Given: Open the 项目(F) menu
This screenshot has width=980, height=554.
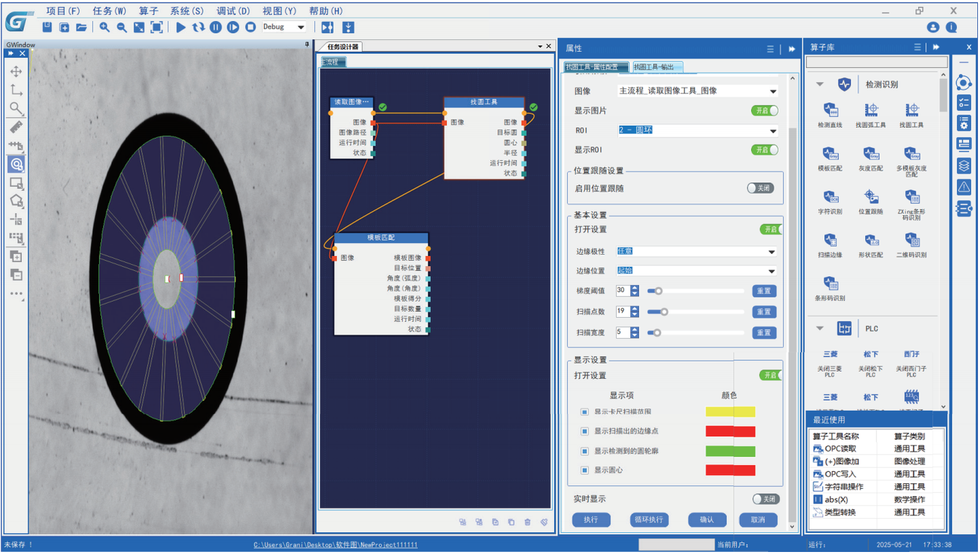Looking at the screenshot, I should pos(63,11).
